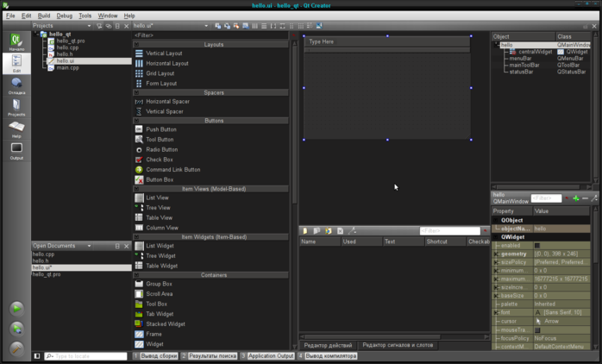
Task: Click New action icon in Action Editor
Action: (x=304, y=231)
